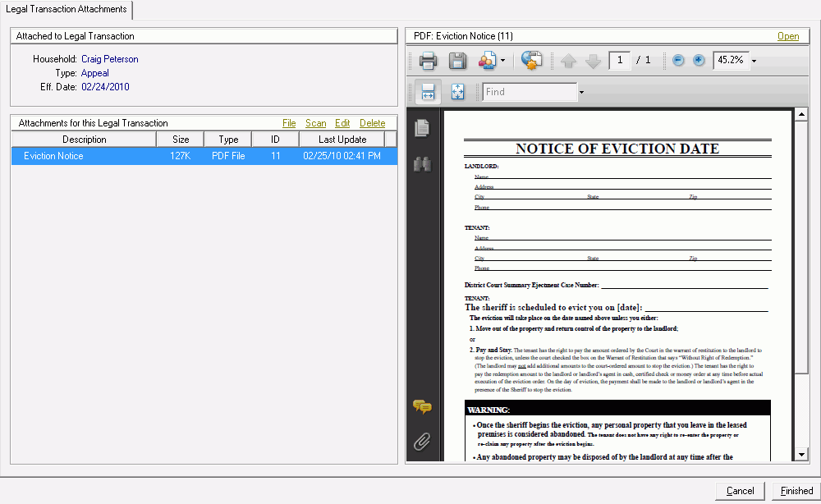Open the Attachments paperclip panel

(x=422, y=442)
